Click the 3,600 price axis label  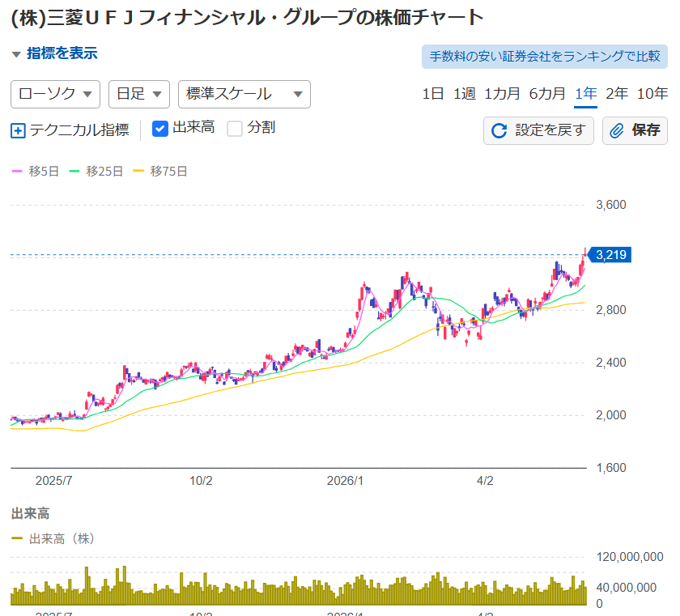coord(611,205)
